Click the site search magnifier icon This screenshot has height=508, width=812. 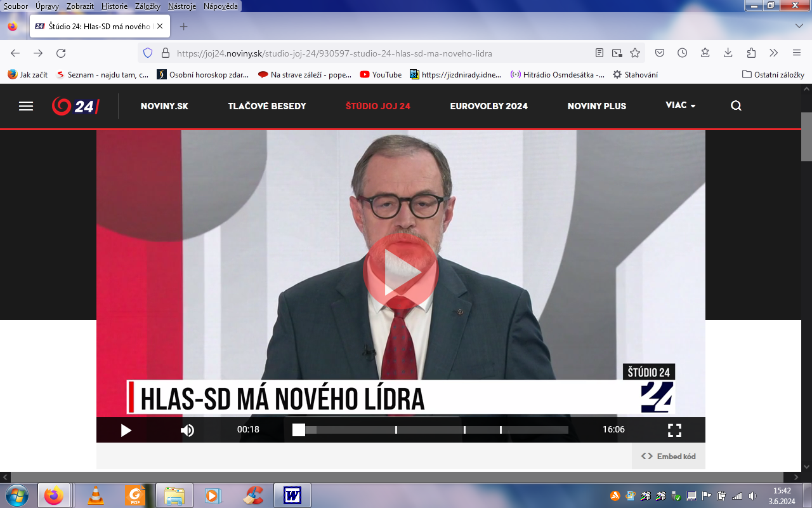(x=736, y=106)
